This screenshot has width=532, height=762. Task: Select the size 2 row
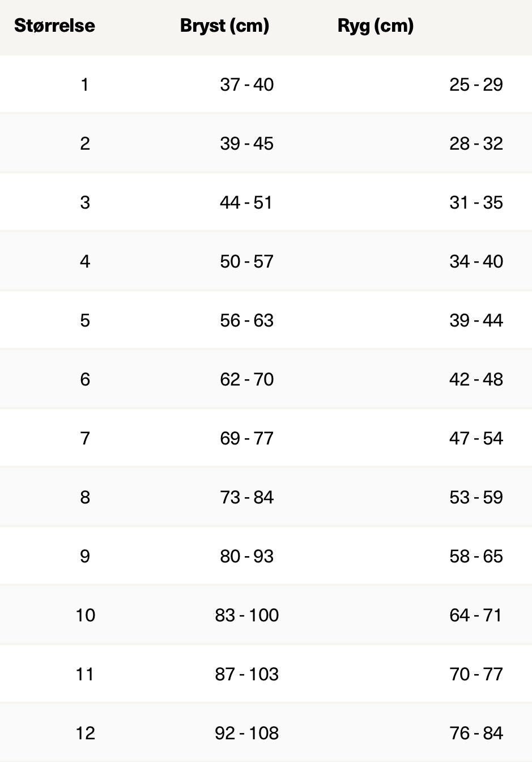pos(266,143)
